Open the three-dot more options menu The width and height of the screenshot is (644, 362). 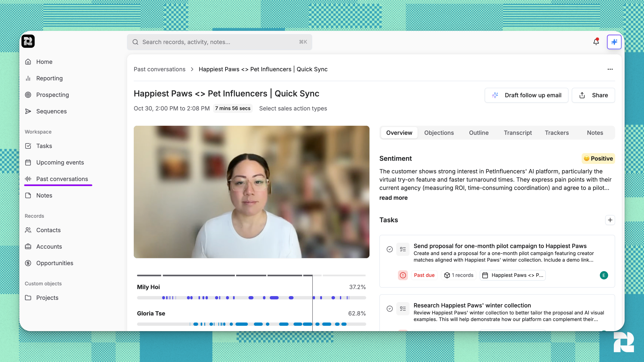click(610, 69)
